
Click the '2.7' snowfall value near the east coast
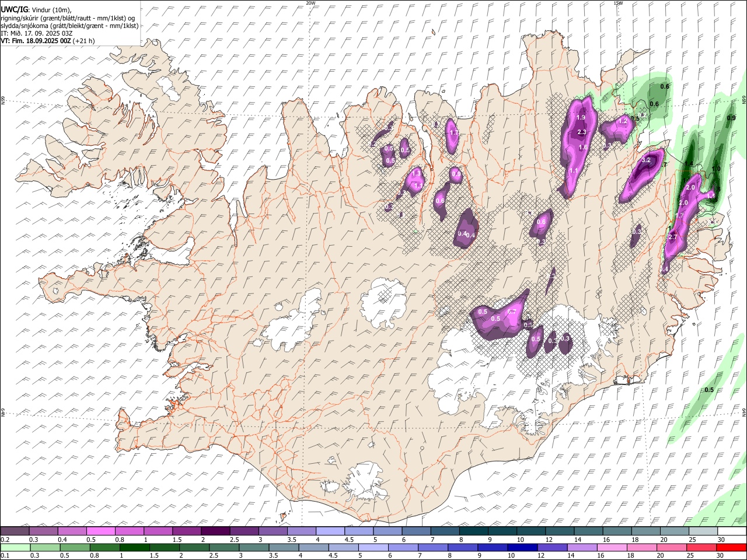click(672, 237)
